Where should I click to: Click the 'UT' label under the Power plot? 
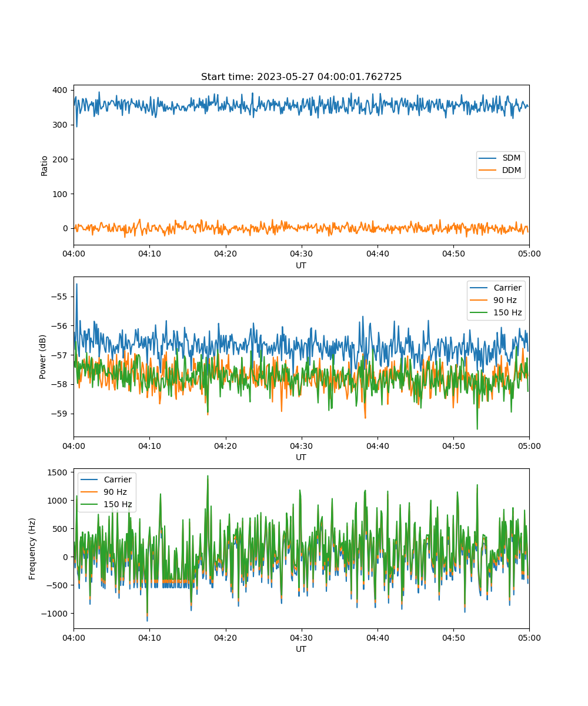click(x=301, y=457)
